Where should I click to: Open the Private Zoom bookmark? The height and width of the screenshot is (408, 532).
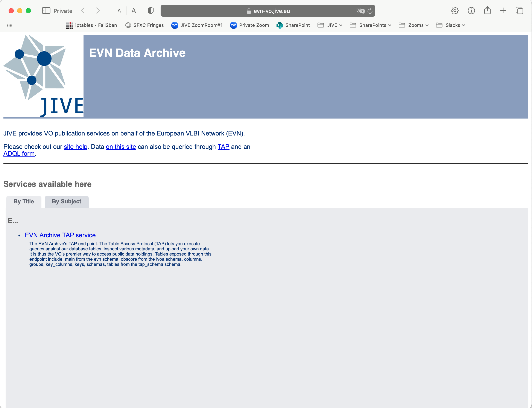[x=249, y=25]
